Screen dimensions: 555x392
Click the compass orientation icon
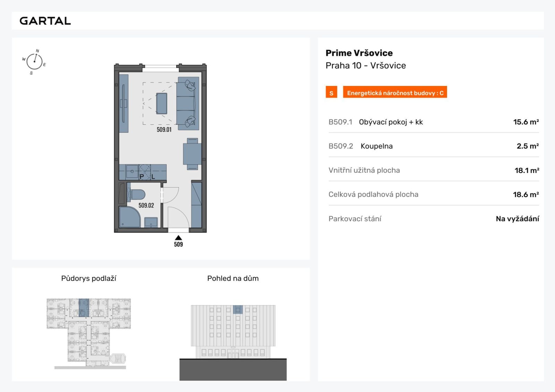tap(34, 62)
